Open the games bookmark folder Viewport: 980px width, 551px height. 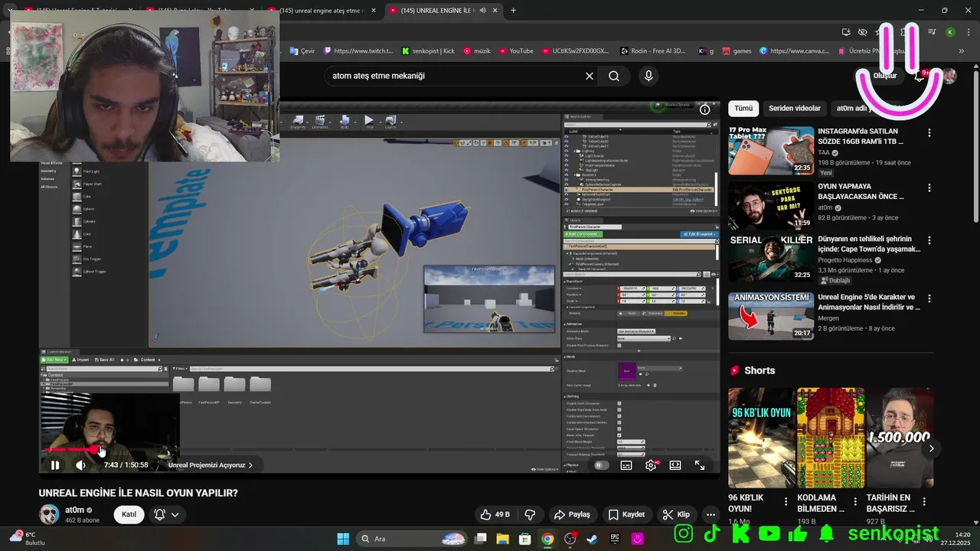736,51
